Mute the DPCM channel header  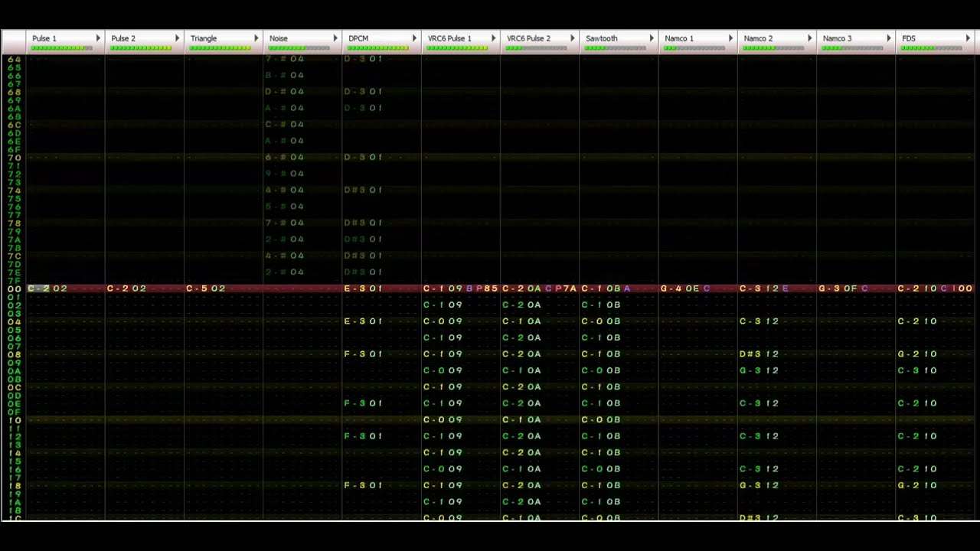pyautogui.click(x=381, y=42)
